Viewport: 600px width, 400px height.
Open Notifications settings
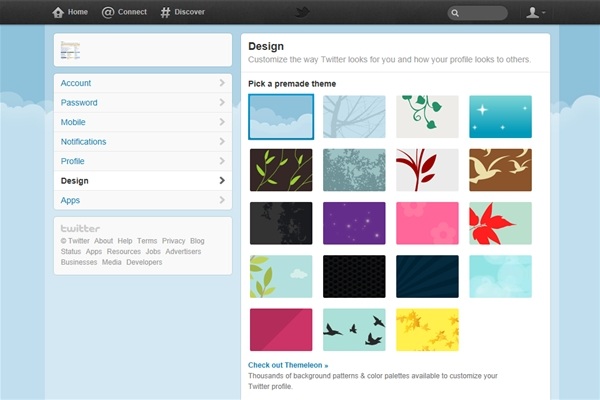point(143,142)
